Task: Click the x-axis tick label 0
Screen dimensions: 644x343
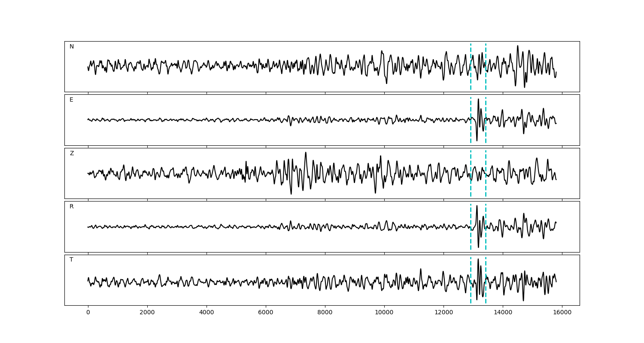Action: [x=88, y=313]
